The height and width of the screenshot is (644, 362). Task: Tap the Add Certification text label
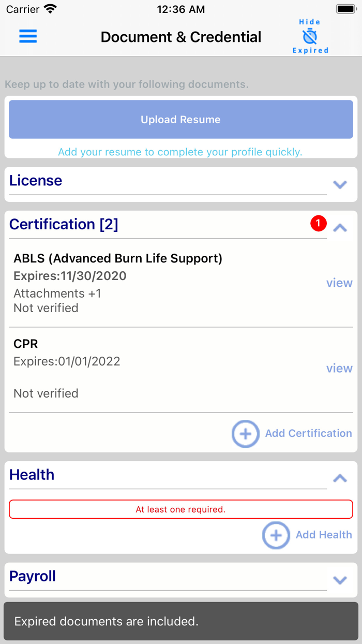click(308, 434)
